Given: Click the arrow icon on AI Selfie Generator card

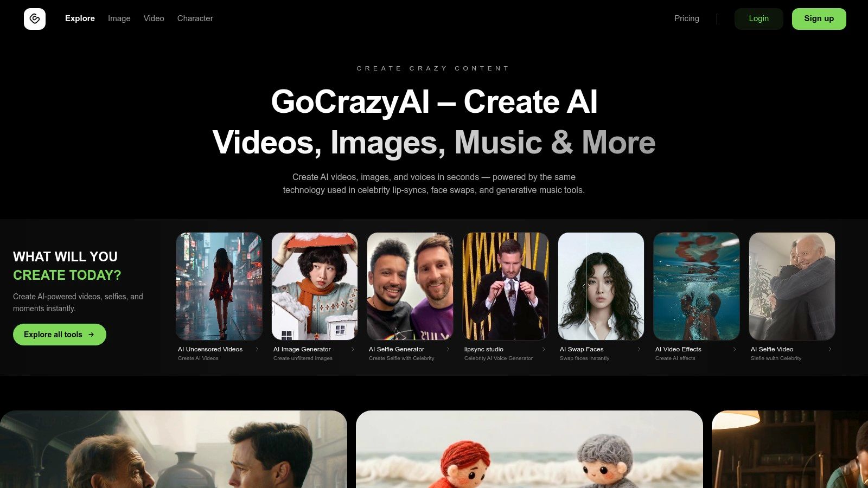Looking at the screenshot, I should point(448,349).
